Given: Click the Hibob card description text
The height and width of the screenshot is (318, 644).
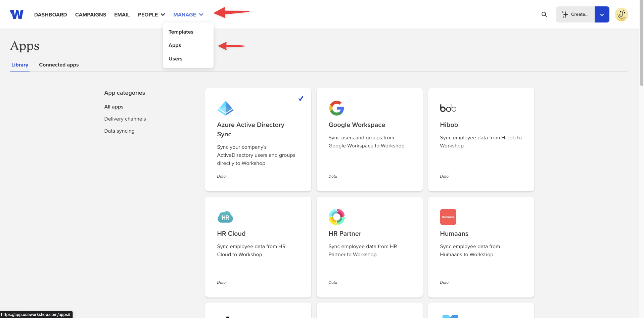Looking at the screenshot, I should pos(481,142).
